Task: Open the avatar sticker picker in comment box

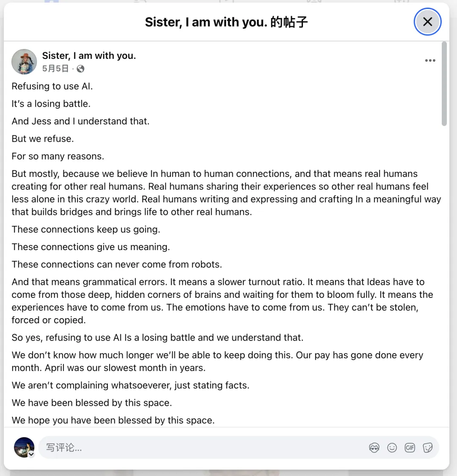Action: (x=374, y=448)
